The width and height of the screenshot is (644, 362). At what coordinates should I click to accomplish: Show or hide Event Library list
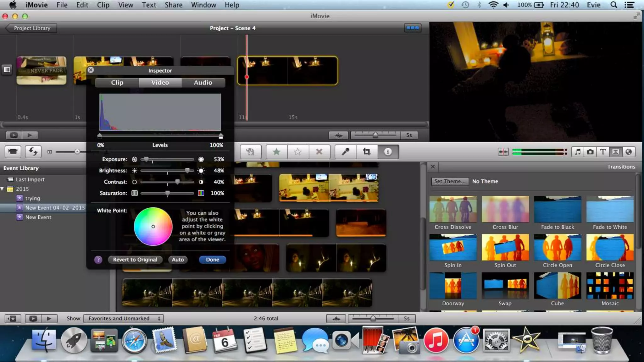click(13, 318)
